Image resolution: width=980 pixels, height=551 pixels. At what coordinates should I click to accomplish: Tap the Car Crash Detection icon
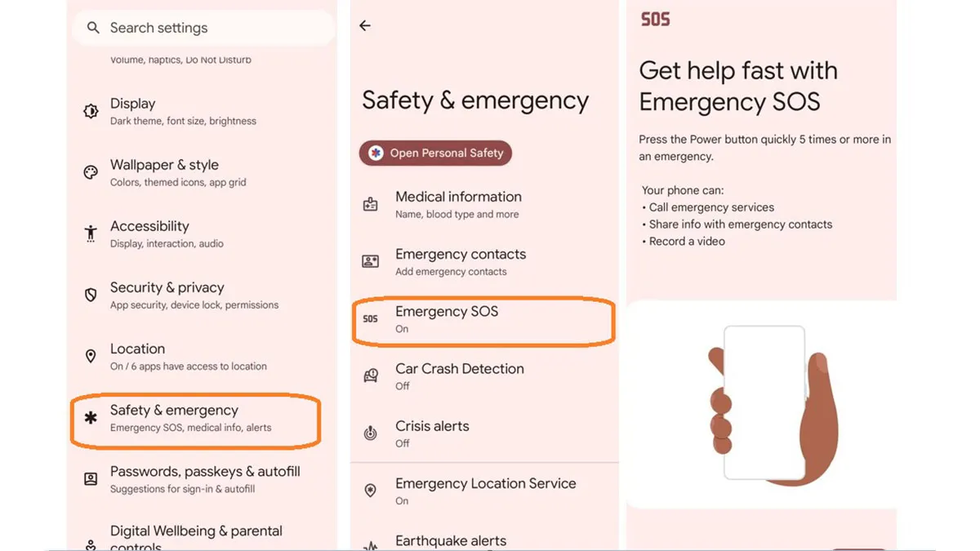pos(371,375)
